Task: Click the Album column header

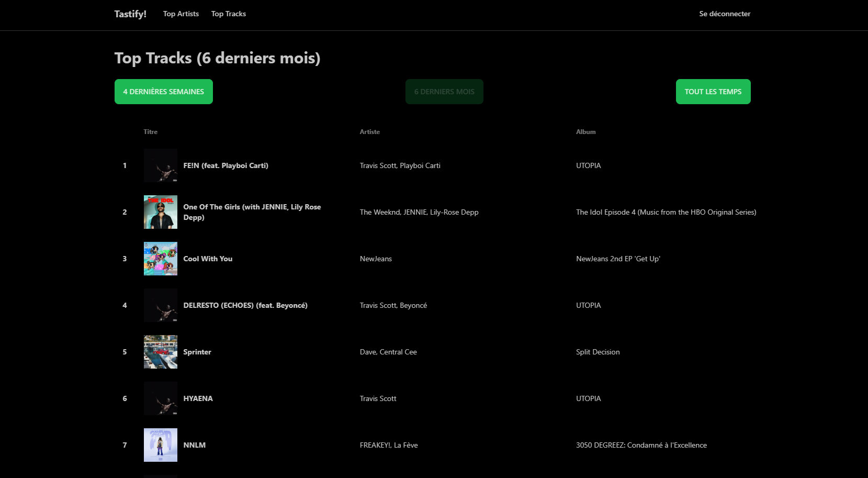Action: pyautogui.click(x=586, y=132)
